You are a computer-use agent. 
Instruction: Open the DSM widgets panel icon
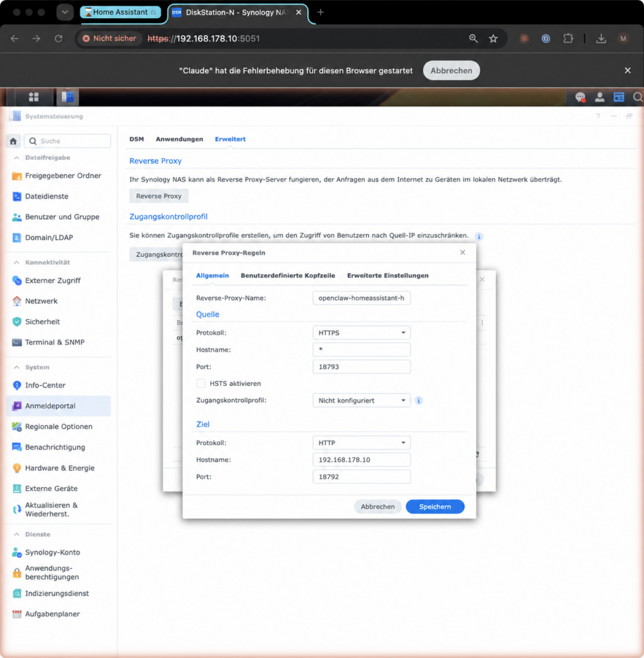pyautogui.click(x=619, y=98)
